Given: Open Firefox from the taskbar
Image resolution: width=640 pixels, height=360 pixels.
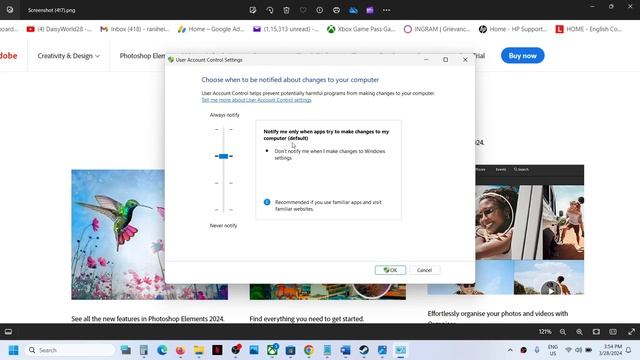Looking at the screenshot, I should [x=180, y=350].
